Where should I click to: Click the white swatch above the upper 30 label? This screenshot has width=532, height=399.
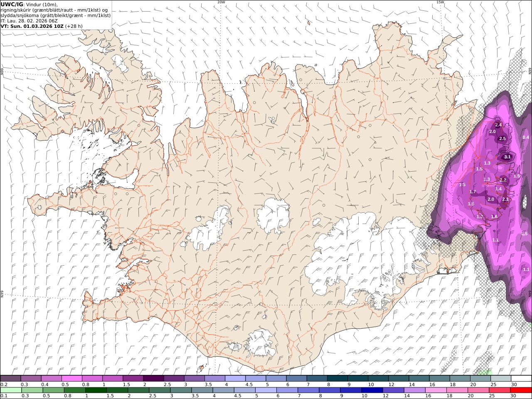[x=521, y=379]
